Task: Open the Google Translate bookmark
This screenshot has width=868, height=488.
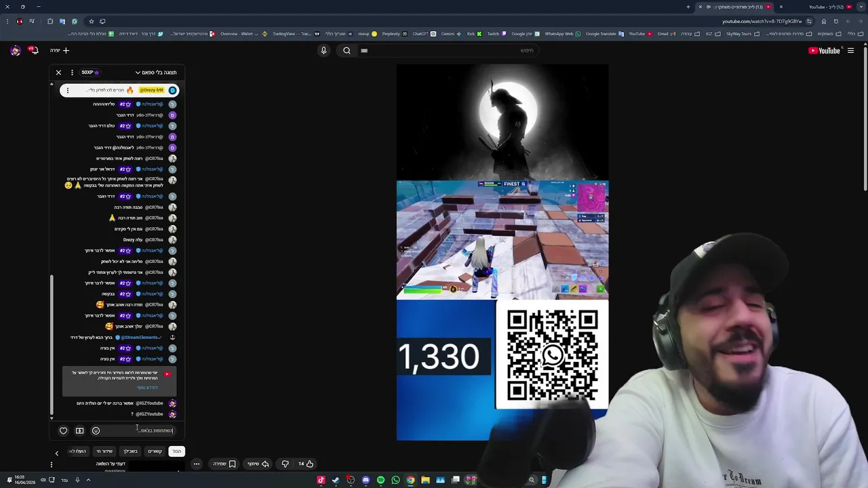Action: click(x=604, y=34)
